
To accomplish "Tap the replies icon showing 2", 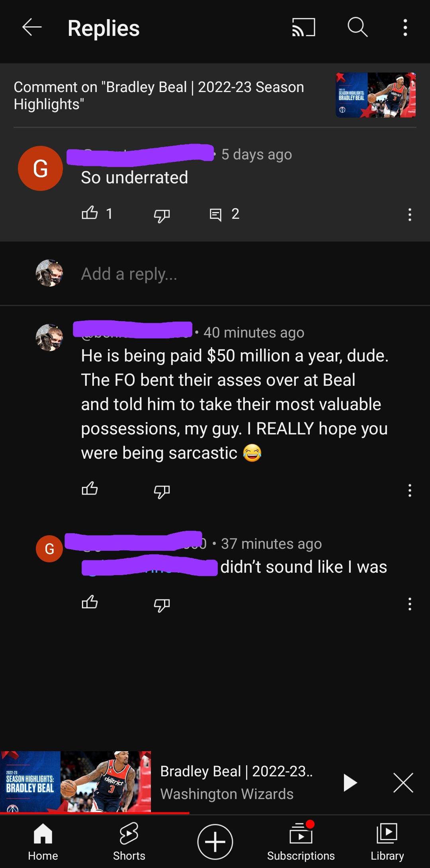I will pyautogui.click(x=215, y=215).
